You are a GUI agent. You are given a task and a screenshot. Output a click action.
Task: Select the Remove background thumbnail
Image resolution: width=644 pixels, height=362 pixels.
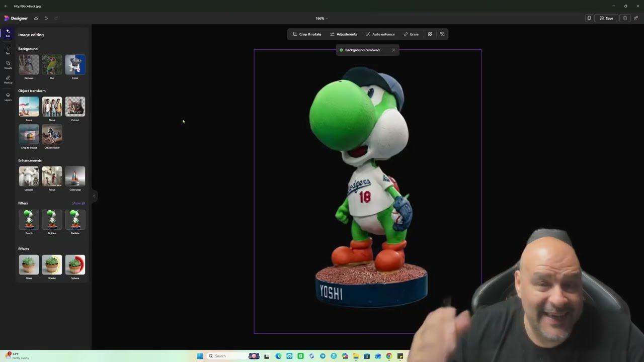click(x=29, y=65)
